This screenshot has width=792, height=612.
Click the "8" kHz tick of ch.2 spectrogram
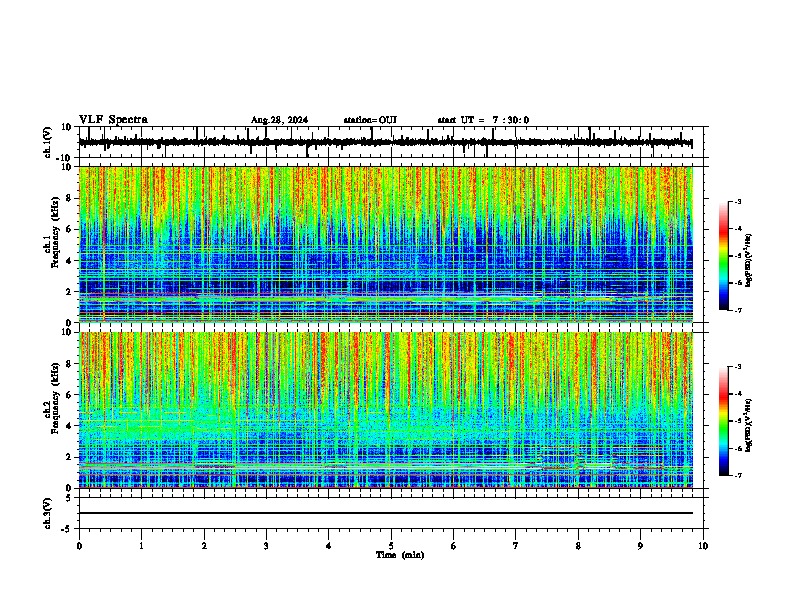[x=69, y=364]
